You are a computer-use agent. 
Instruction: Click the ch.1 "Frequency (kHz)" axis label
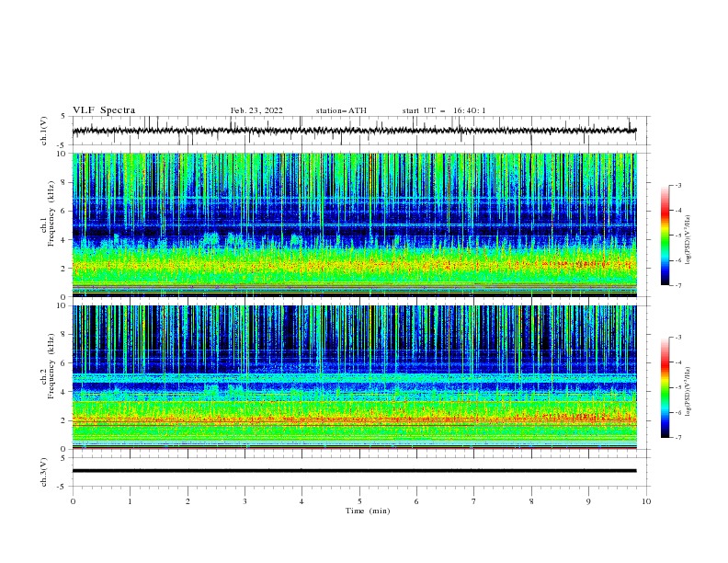[x=51, y=214]
